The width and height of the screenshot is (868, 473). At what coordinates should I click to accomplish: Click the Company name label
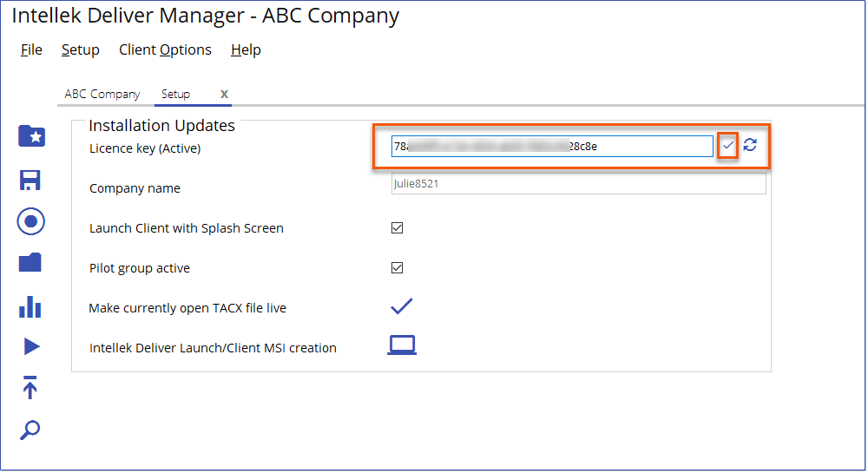click(x=135, y=188)
